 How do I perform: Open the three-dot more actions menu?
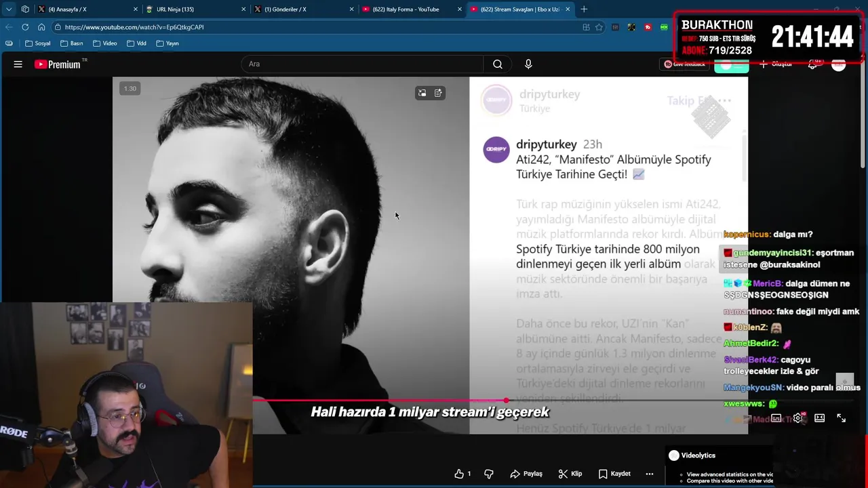(x=650, y=474)
